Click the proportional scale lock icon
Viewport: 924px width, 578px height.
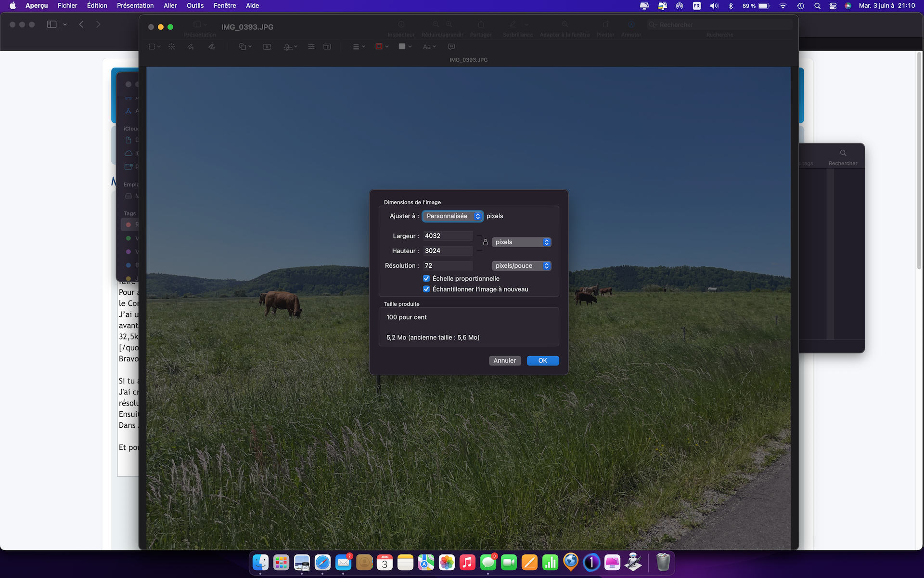(x=486, y=243)
